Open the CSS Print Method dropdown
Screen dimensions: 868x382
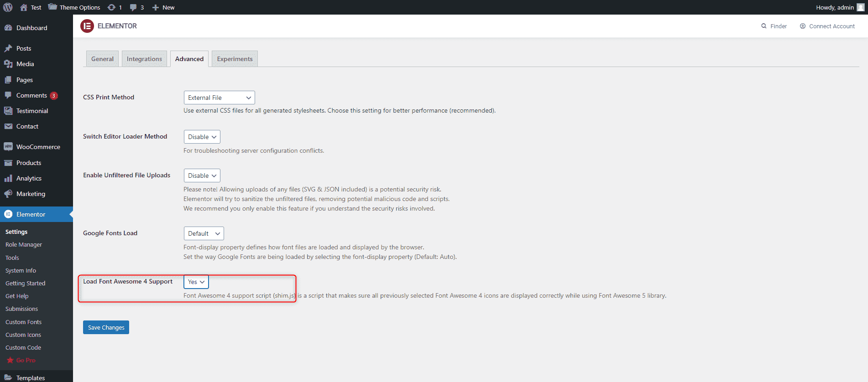219,98
